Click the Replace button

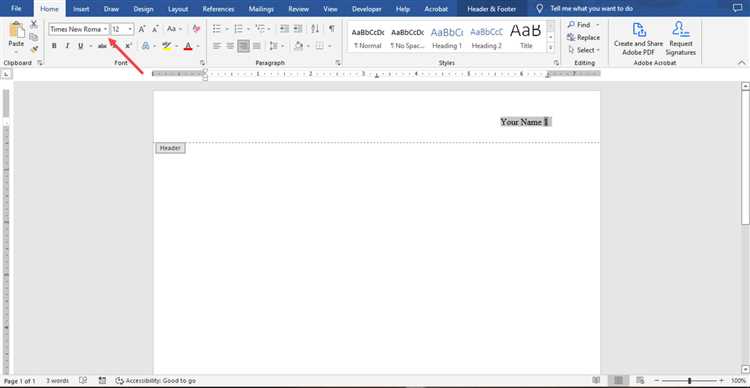pyautogui.click(x=583, y=37)
